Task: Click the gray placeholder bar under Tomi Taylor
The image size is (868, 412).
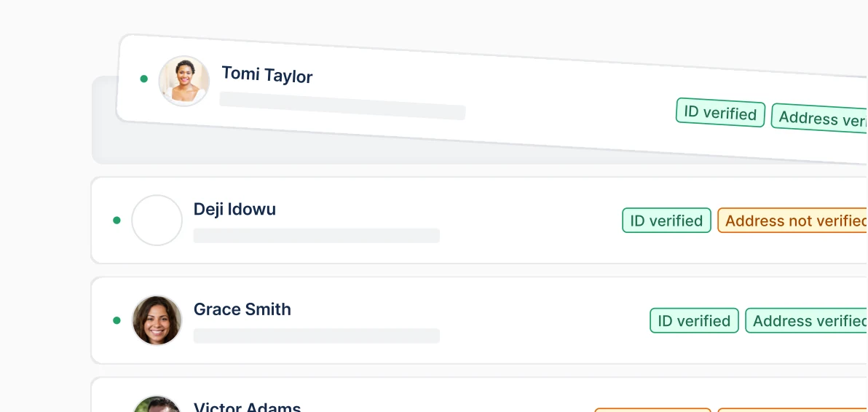Action: [342, 106]
